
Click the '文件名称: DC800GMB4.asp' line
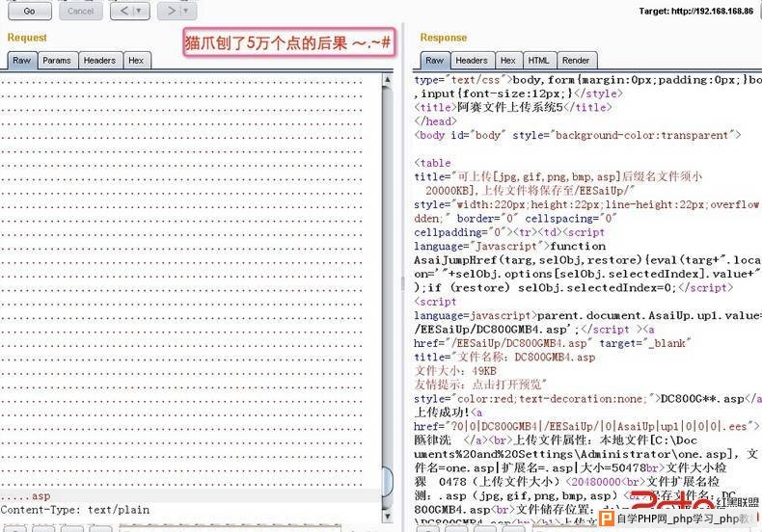tap(504, 358)
